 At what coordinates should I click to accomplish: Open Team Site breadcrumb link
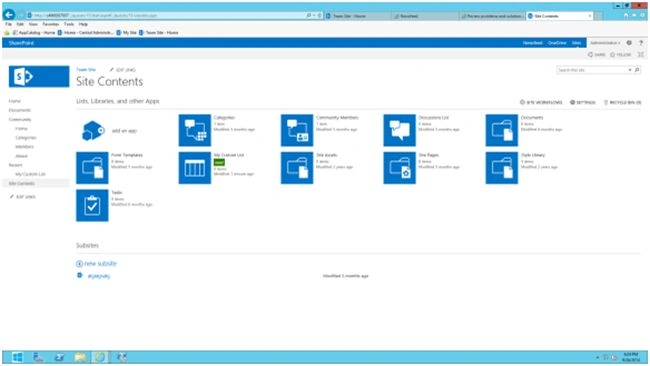[86, 70]
